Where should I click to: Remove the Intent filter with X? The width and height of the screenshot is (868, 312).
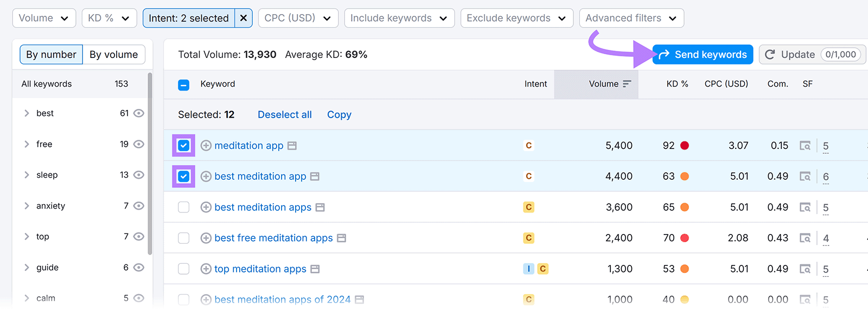(244, 18)
